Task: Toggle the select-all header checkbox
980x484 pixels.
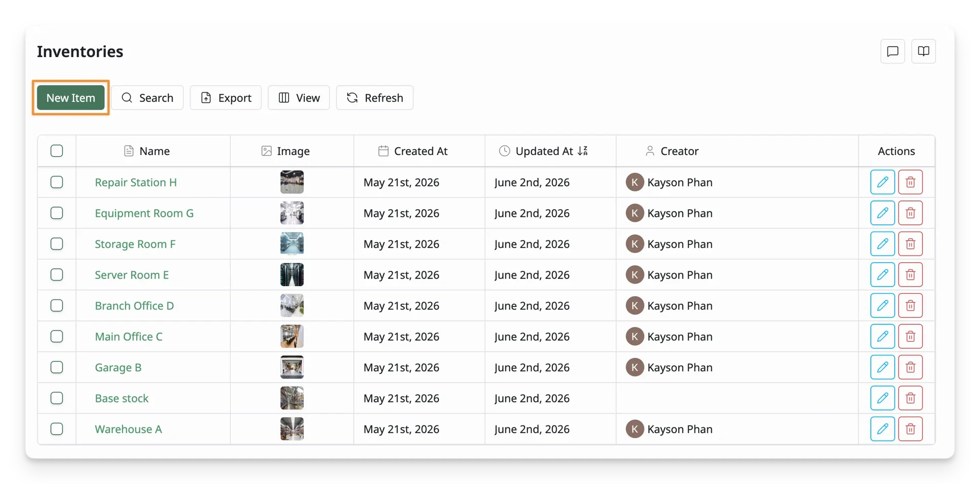Action: (57, 151)
